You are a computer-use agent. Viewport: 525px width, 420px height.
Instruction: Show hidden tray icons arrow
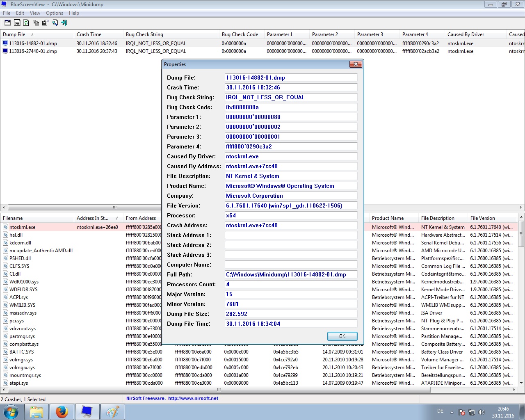click(452, 412)
